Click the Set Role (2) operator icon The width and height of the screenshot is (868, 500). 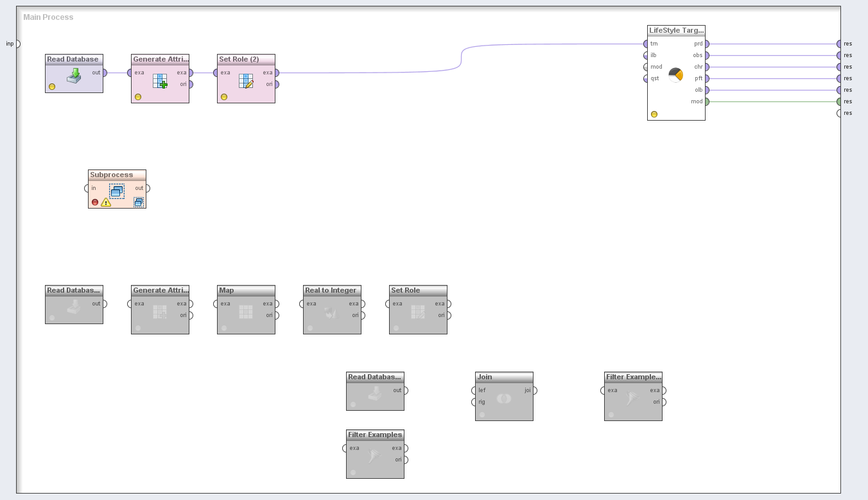[246, 81]
